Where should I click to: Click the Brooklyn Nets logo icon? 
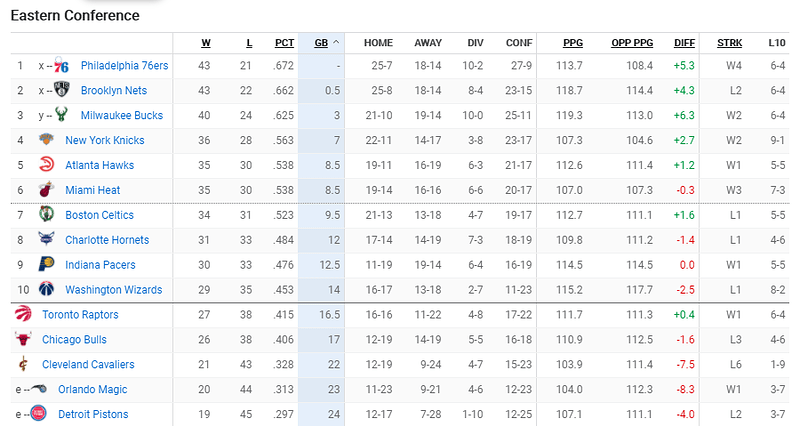61,90
